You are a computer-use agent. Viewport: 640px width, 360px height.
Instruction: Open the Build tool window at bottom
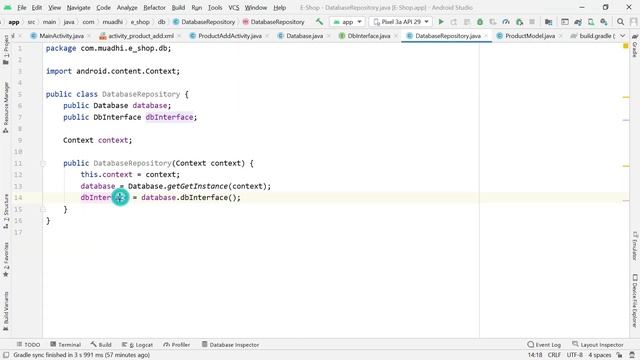pyautogui.click(x=101, y=344)
